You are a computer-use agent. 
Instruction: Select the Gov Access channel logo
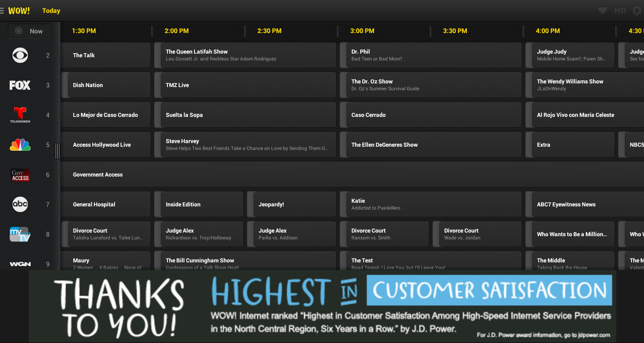[20, 175]
